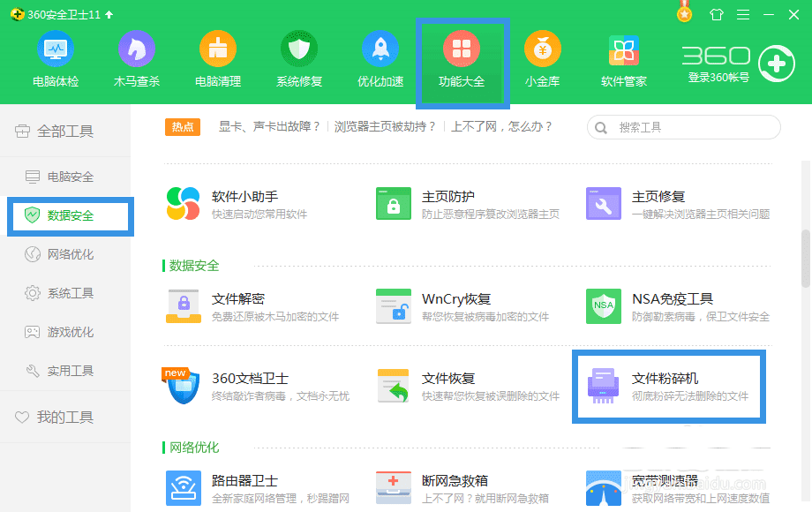This screenshot has height=512, width=812.
Task: Click the 搜索工具 search field
Action: click(x=683, y=127)
